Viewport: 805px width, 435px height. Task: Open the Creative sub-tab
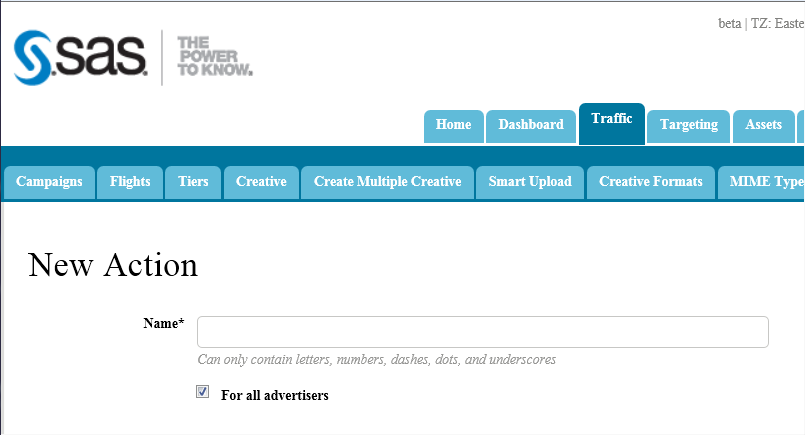[261, 182]
